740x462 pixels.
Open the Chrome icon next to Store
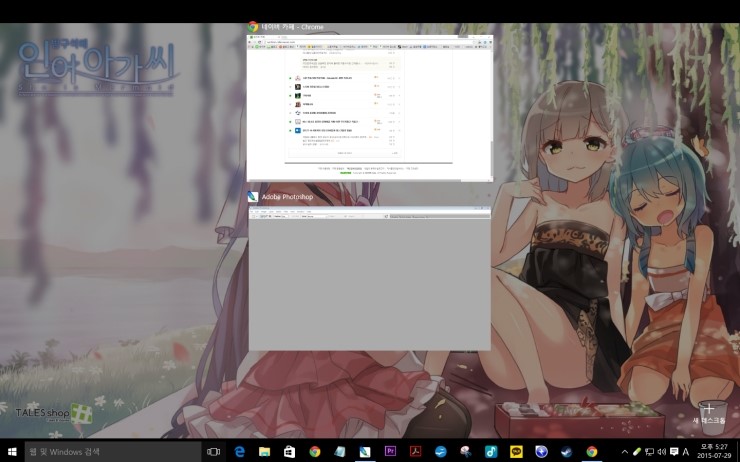tap(314, 452)
